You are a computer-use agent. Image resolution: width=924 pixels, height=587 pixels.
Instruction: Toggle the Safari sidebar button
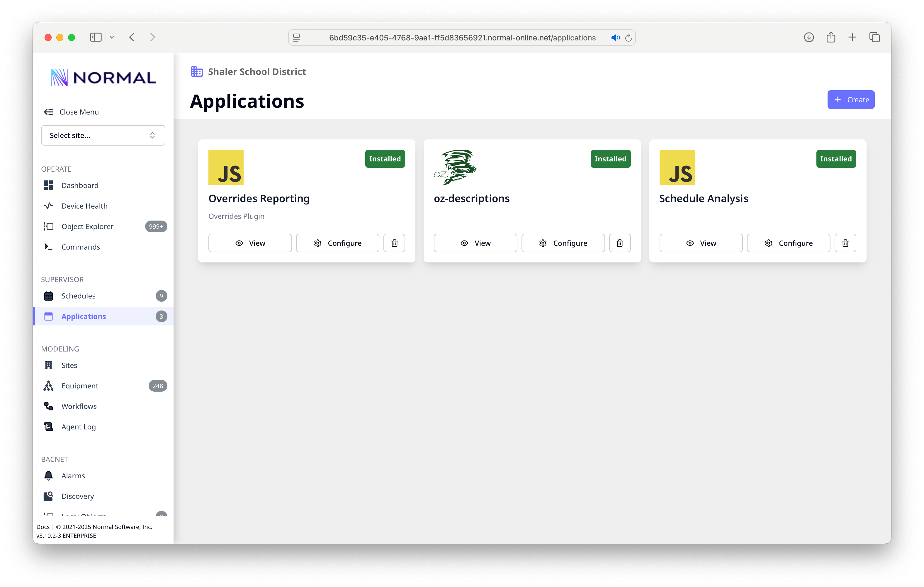96,37
